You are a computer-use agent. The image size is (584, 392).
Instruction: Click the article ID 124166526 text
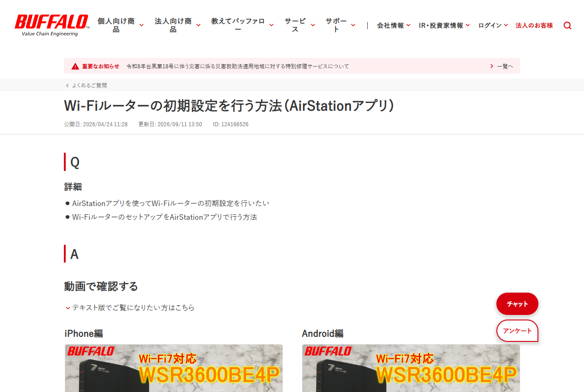click(x=231, y=124)
